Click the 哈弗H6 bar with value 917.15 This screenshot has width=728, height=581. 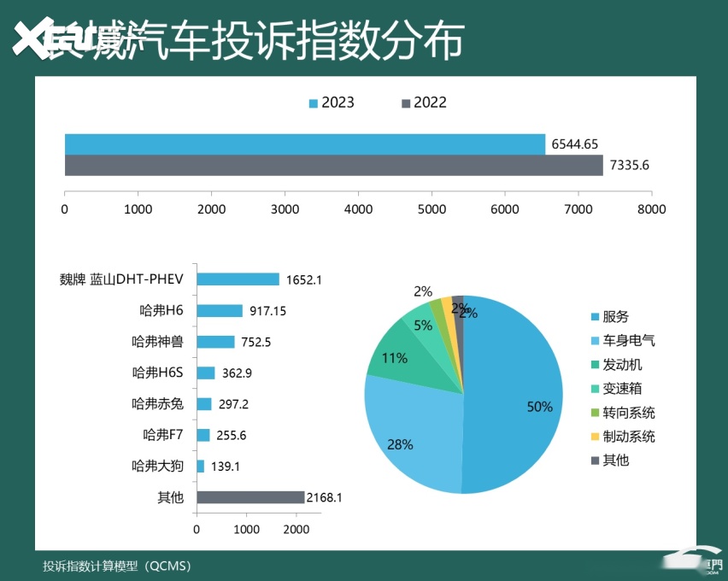point(220,311)
